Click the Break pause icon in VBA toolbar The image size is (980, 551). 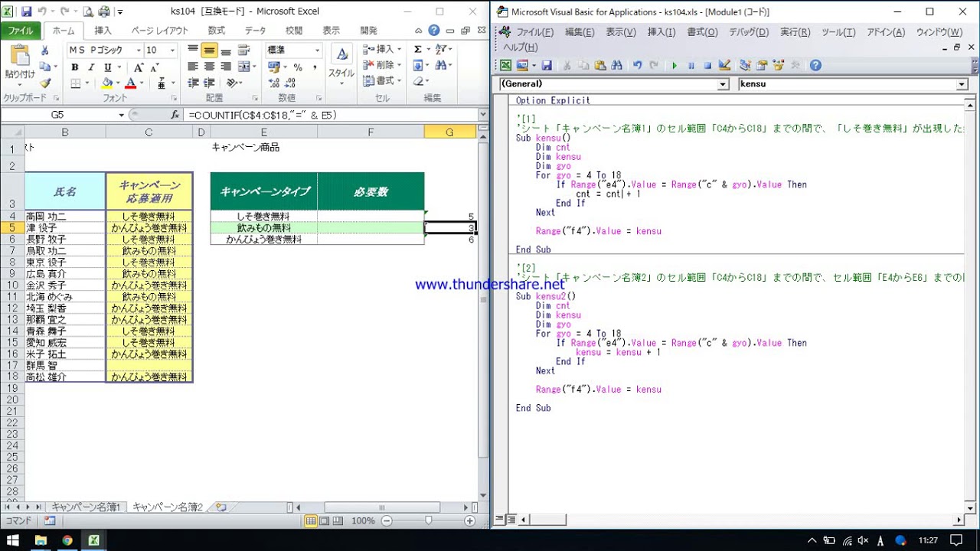pyautogui.click(x=691, y=66)
